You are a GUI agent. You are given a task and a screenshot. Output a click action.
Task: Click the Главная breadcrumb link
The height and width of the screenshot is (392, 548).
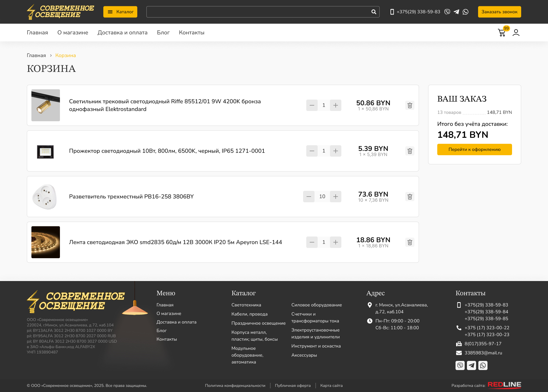point(36,55)
